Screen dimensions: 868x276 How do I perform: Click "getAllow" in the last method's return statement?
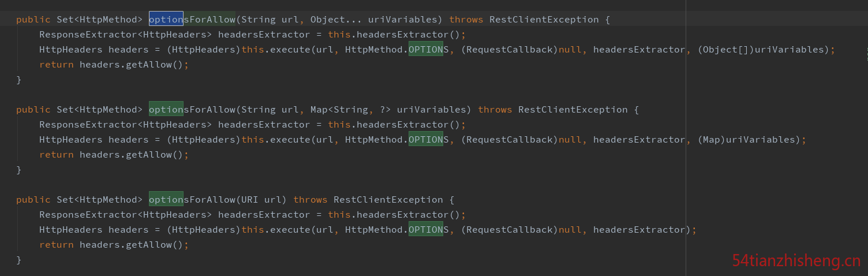149,245
